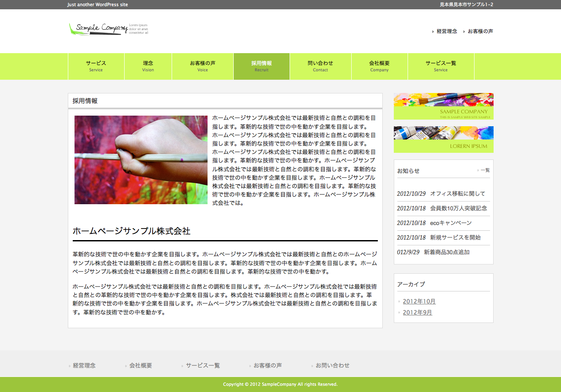Viewport: 561px width, 392px height.
Task: Click footer link お客様の声
Action: 267,366
